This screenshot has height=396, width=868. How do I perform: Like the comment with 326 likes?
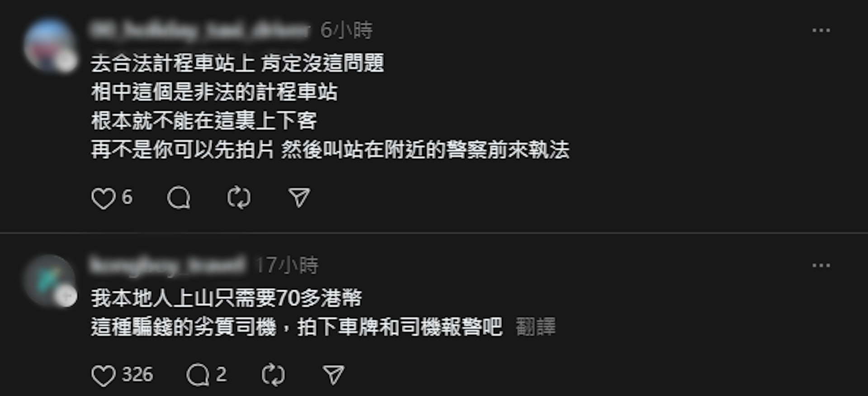(104, 375)
